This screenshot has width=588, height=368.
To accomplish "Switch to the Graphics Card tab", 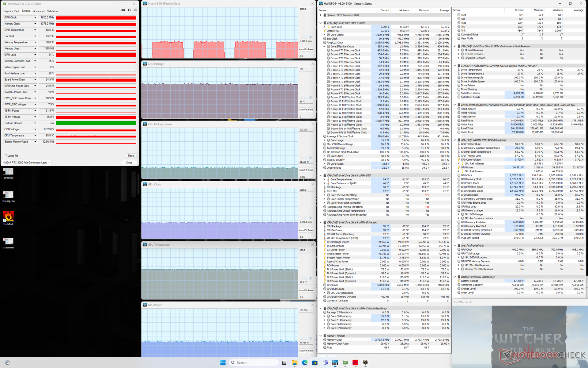I will coord(11,11).
